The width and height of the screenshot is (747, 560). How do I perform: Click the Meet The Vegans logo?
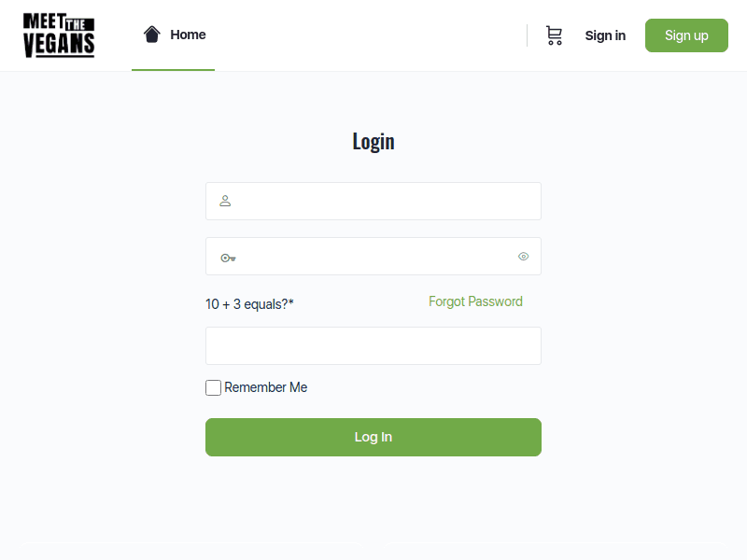[59, 35]
